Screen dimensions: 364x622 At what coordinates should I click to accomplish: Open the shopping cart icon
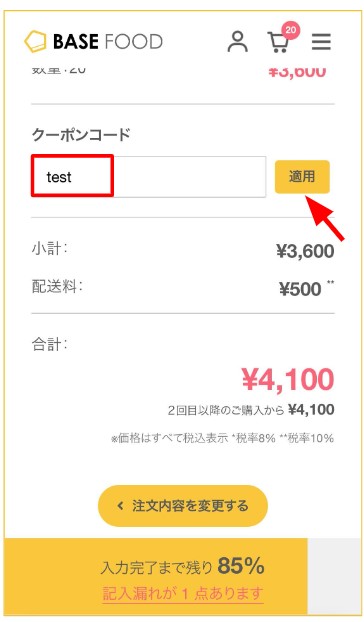(278, 43)
